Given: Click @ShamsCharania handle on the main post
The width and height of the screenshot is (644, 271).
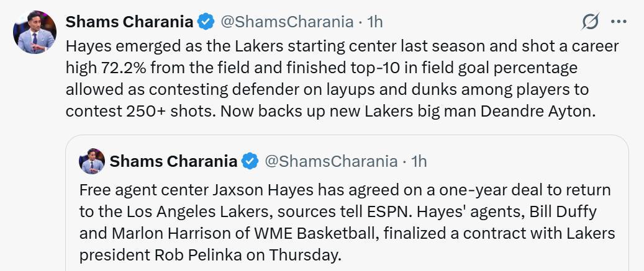Looking at the screenshot, I should 287,22.
